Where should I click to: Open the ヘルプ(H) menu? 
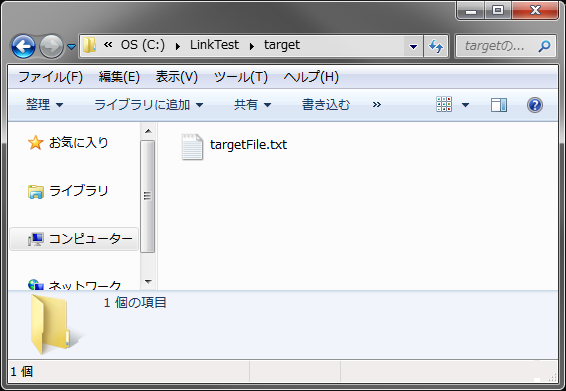click(x=311, y=77)
